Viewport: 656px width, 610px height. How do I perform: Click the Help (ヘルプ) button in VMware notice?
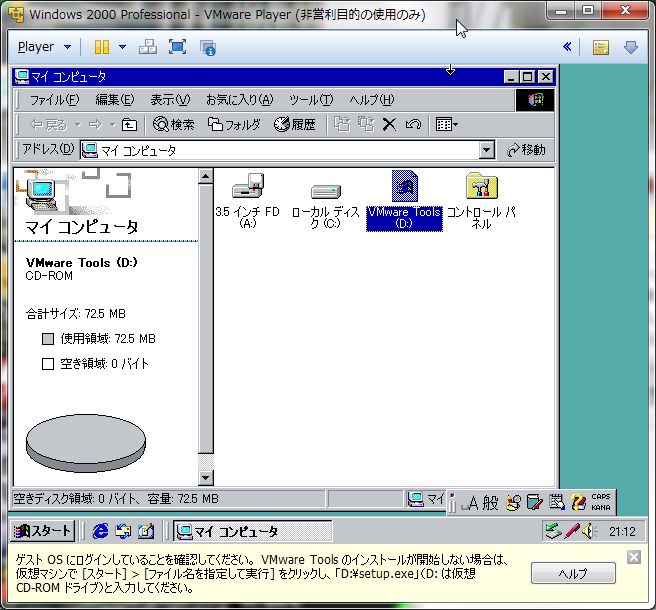pos(573,573)
